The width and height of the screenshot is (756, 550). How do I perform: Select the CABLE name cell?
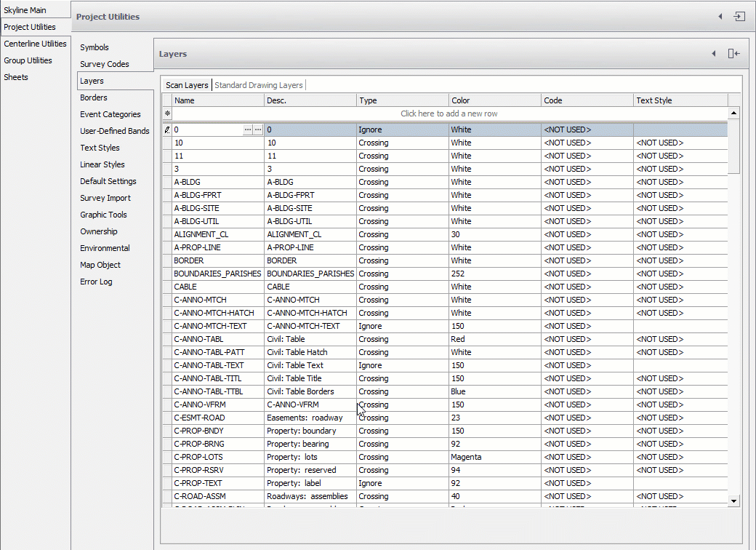(x=218, y=287)
